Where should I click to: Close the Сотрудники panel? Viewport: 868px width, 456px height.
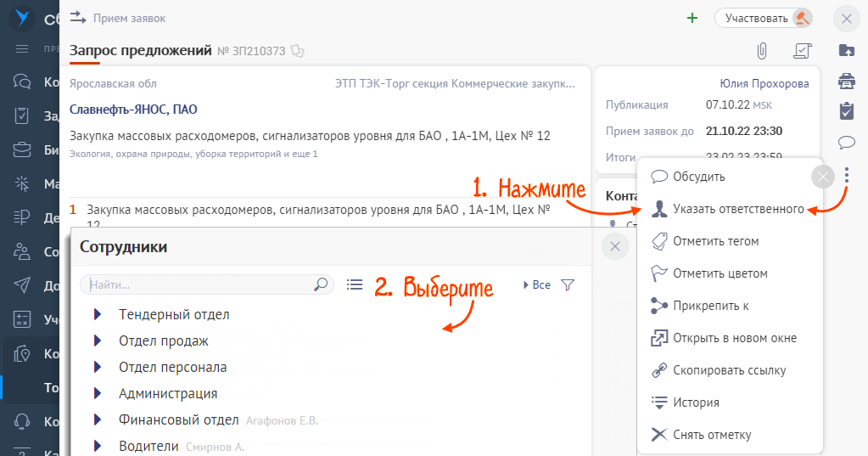tap(615, 246)
